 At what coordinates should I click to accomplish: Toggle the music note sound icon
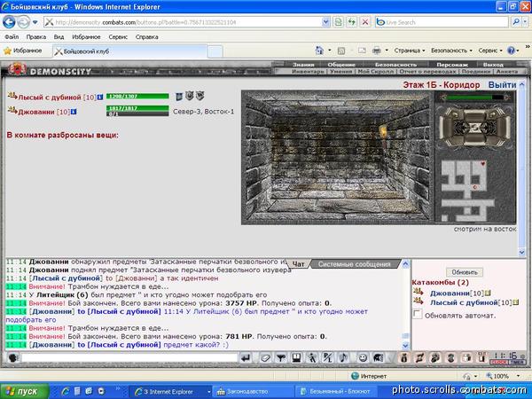tap(343, 357)
